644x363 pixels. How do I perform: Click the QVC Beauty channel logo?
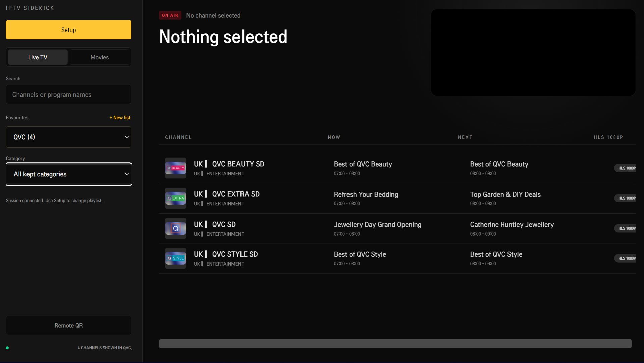pos(175,168)
